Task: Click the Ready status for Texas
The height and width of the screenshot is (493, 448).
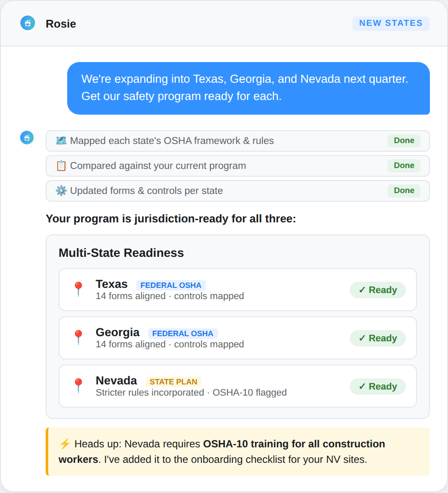Action: pyautogui.click(x=378, y=290)
